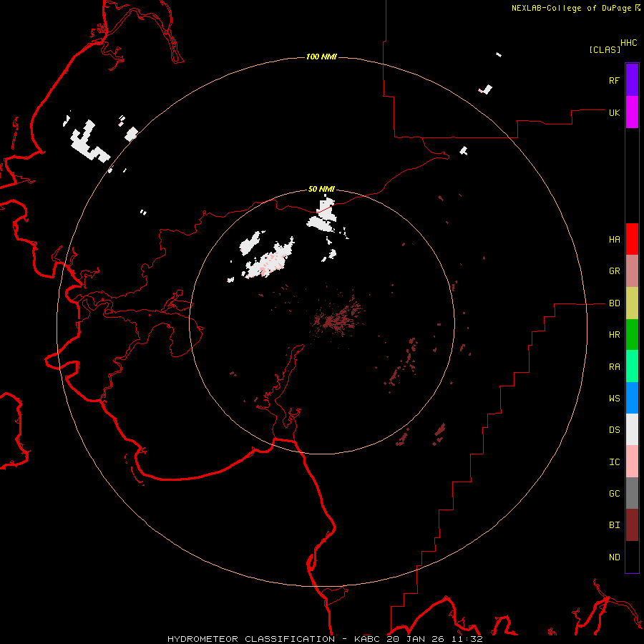Click the 20 JAN 26 date text

point(415,639)
